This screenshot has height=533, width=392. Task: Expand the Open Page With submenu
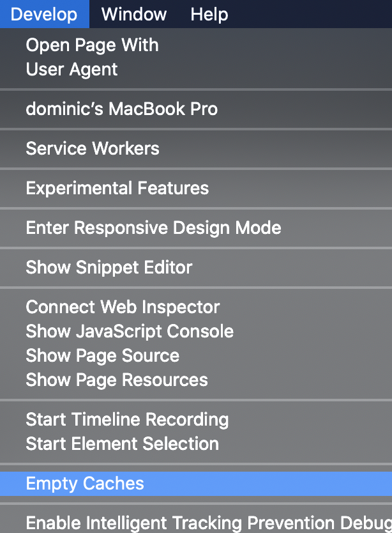tap(92, 45)
